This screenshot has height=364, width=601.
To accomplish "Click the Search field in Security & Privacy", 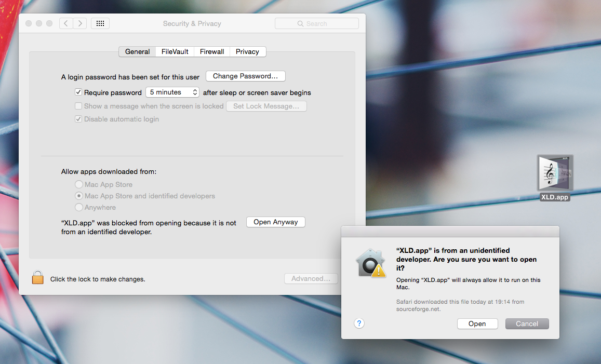I will tap(316, 23).
